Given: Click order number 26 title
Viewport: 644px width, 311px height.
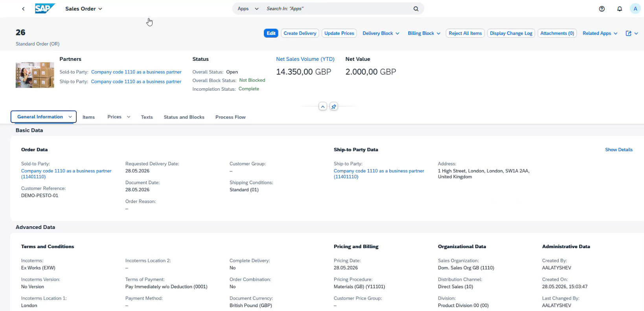Looking at the screenshot, I should click(x=20, y=32).
